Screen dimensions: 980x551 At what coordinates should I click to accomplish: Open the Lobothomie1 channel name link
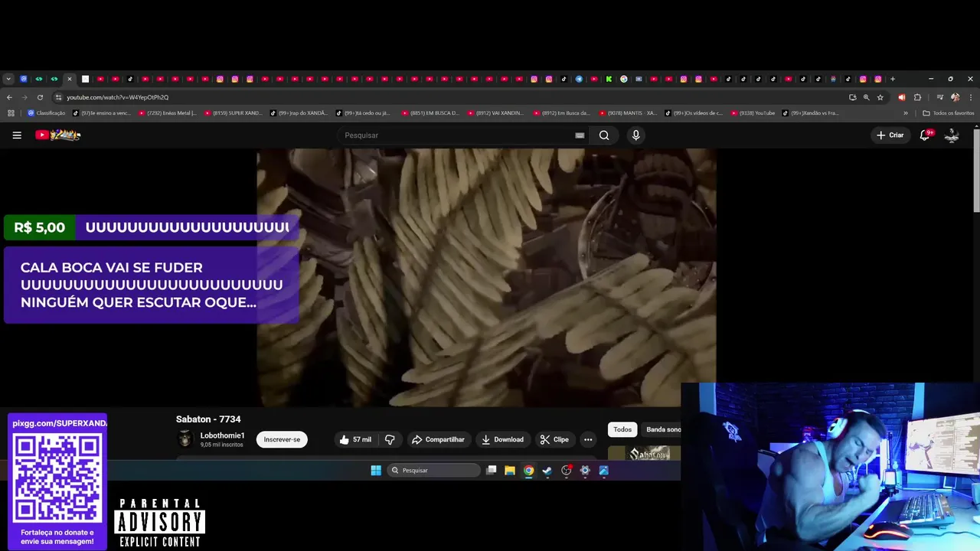tap(222, 436)
